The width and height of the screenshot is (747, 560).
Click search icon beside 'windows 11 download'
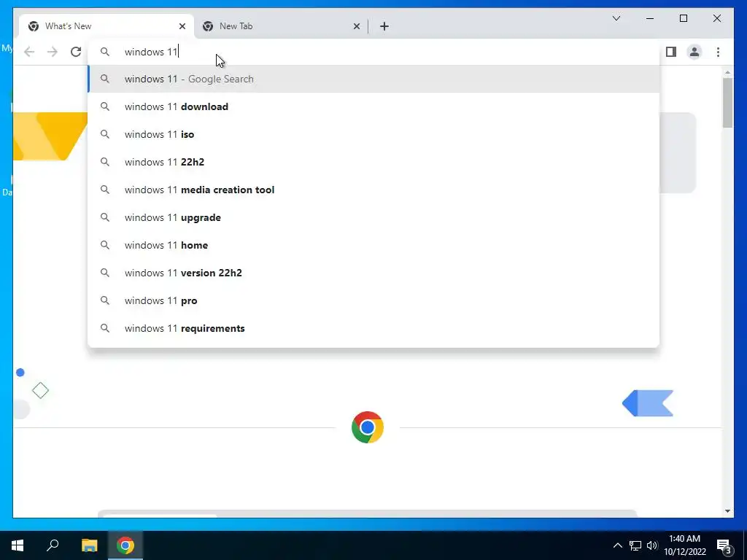105,106
